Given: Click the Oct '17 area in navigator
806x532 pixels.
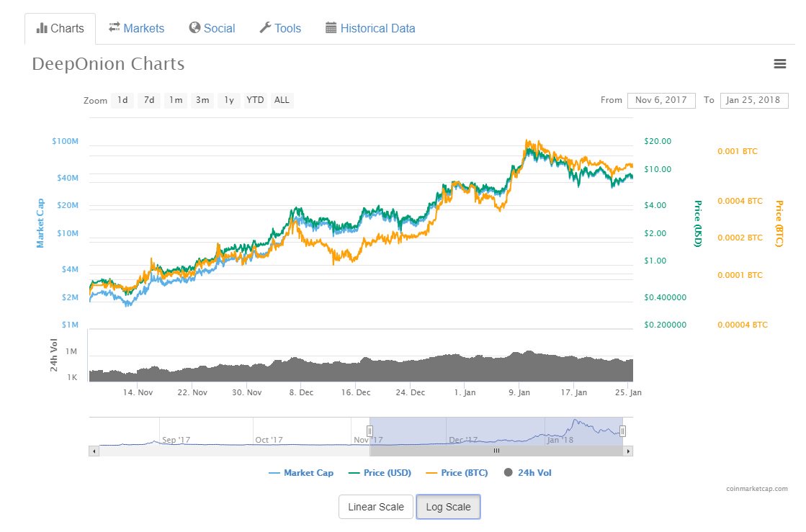Looking at the screenshot, I should point(269,440).
